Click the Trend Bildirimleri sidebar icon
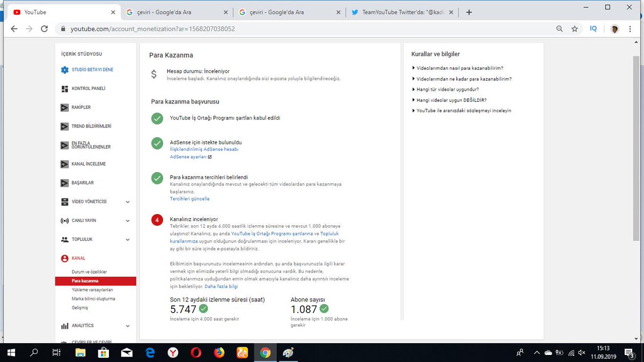644x362 pixels. (64, 126)
